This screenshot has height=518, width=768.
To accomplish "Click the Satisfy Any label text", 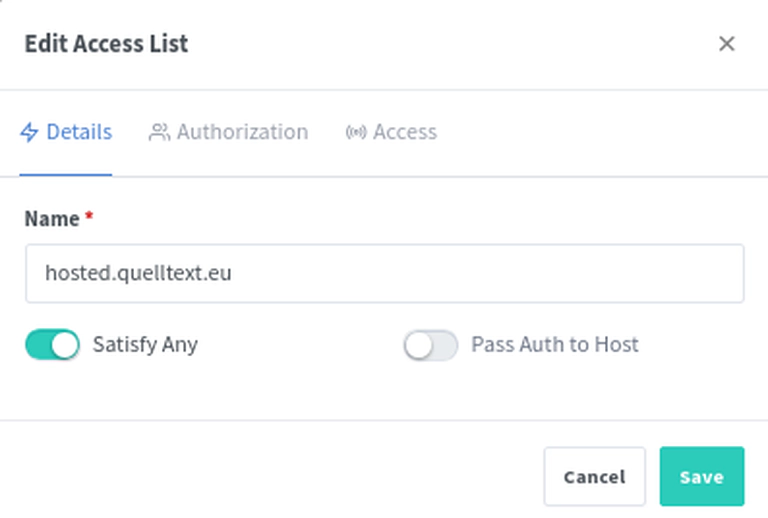I will pos(145,345).
